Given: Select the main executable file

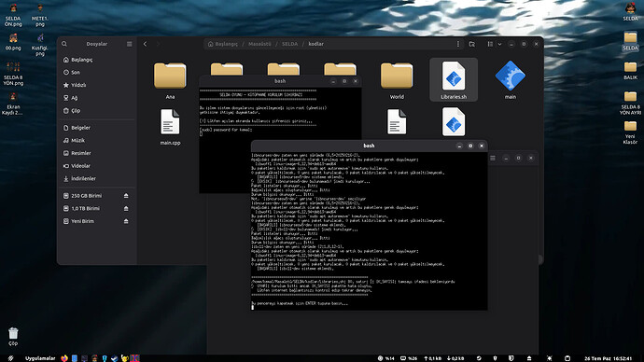Looking at the screenshot, I should [x=511, y=80].
